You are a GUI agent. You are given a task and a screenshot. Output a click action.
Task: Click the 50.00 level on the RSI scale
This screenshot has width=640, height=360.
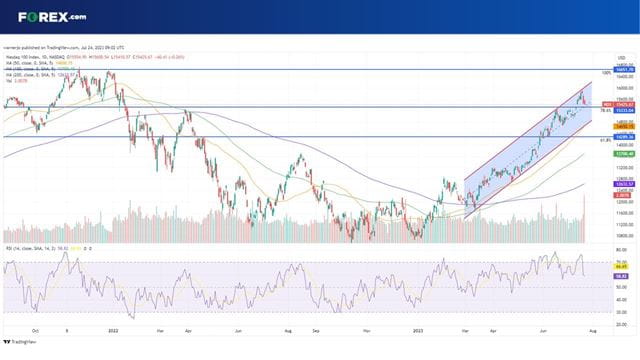pos(623,287)
